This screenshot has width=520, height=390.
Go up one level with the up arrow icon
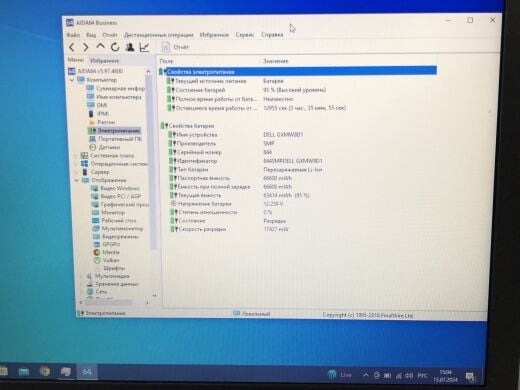click(x=100, y=47)
